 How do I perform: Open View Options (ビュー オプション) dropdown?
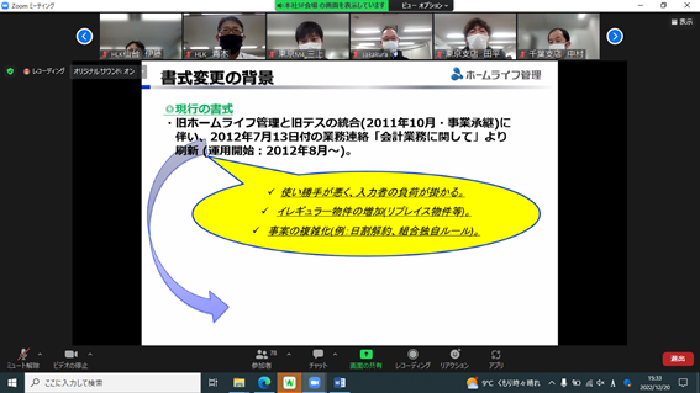tap(424, 5)
